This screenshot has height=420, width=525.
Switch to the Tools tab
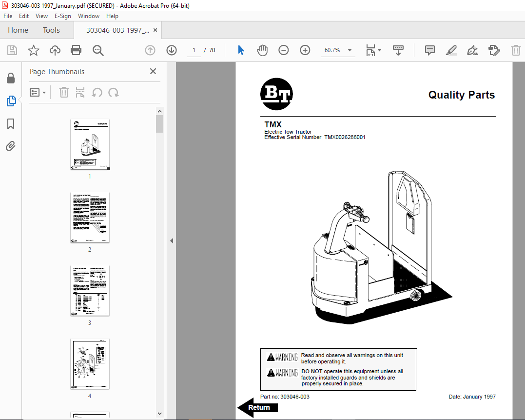(x=51, y=30)
